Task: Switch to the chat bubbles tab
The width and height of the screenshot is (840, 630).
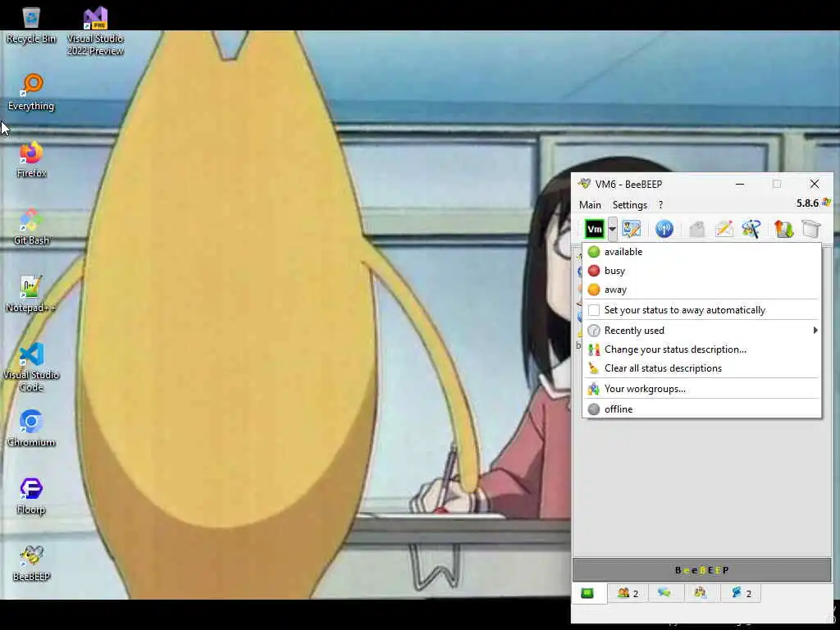Action: (x=664, y=593)
